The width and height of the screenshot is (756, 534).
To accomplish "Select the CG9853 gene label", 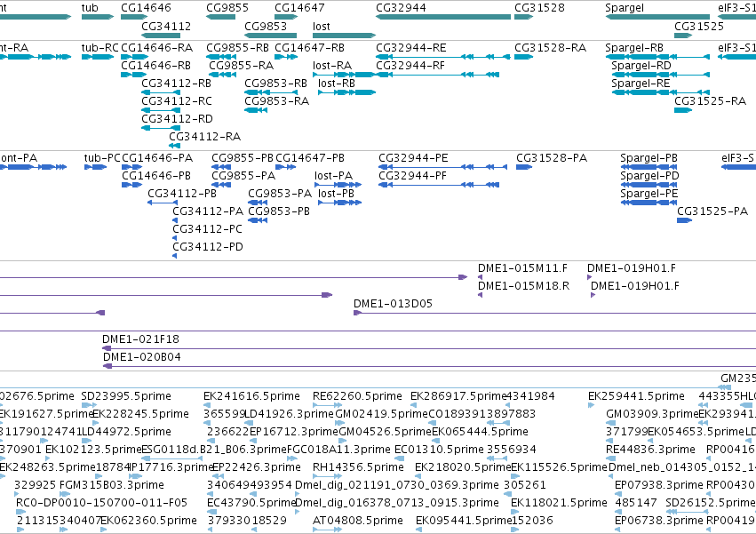I will 266,26.
